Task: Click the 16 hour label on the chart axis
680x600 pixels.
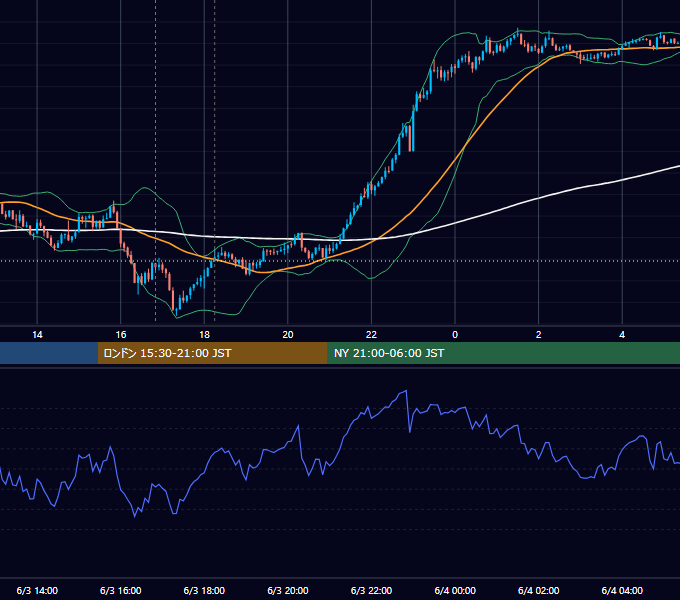Action: tap(121, 335)
